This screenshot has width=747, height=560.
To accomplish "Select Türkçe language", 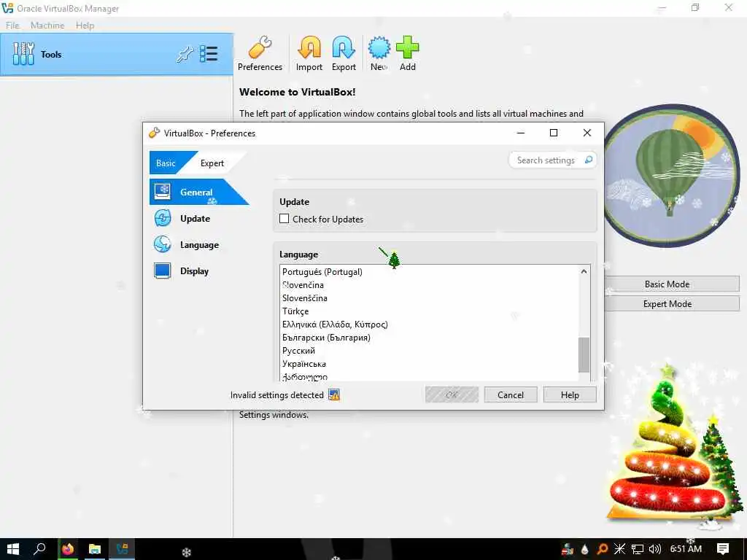I will 295,311.
